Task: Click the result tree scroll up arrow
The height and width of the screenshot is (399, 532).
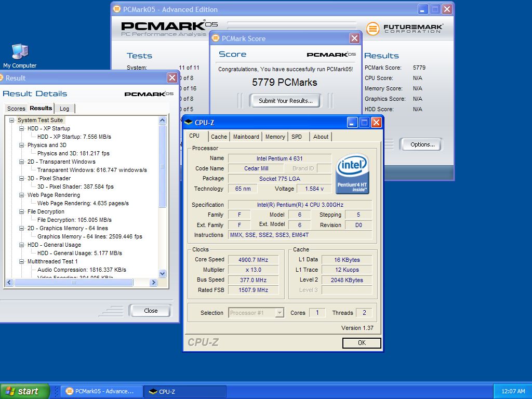Action: click(162, 120)
